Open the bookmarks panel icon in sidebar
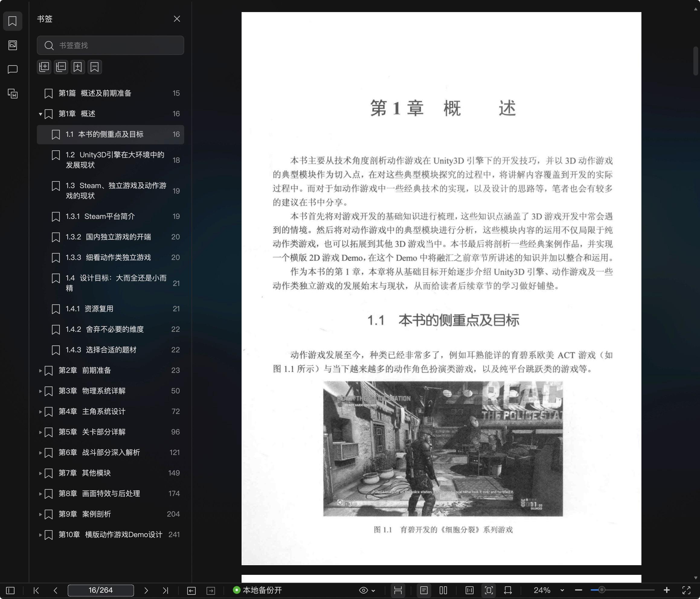The image size is (700, 599). (12, 21)
